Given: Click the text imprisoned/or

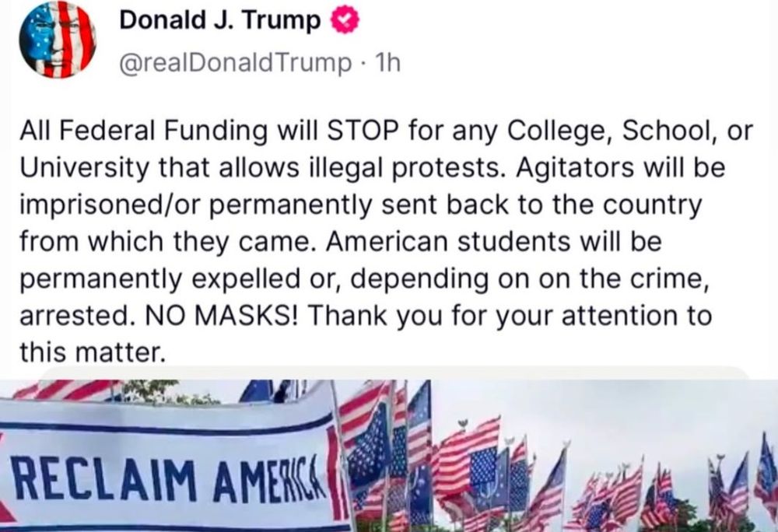Looking at the screenshot, I should pyautogui.click(x=110, y=205).
